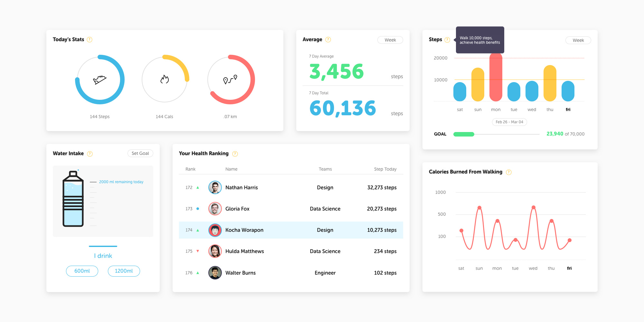Click the water bottle illustration
Screen dimensions: 644x322
[73, 198]
